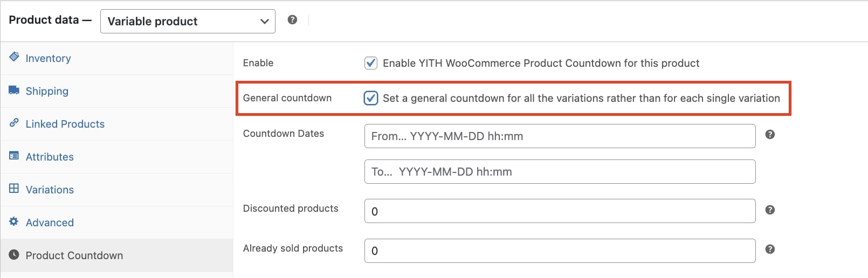
Task: Click the Attributes list icon
Action: pos(14,156)
